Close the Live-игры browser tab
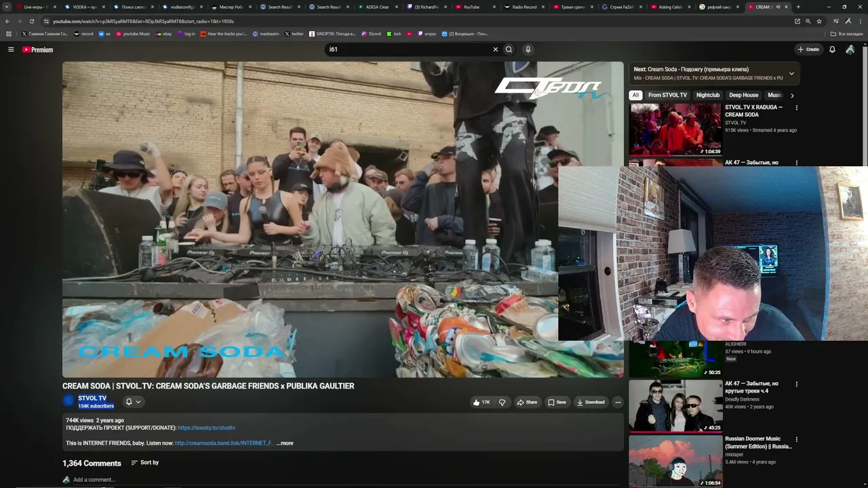This screenshot has height=488, width=868. click(x=55, y=7)
